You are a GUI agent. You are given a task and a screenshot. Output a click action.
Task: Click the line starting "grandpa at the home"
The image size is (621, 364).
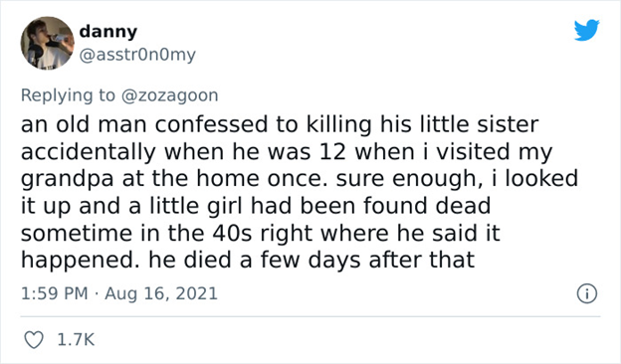pos(300,179)
